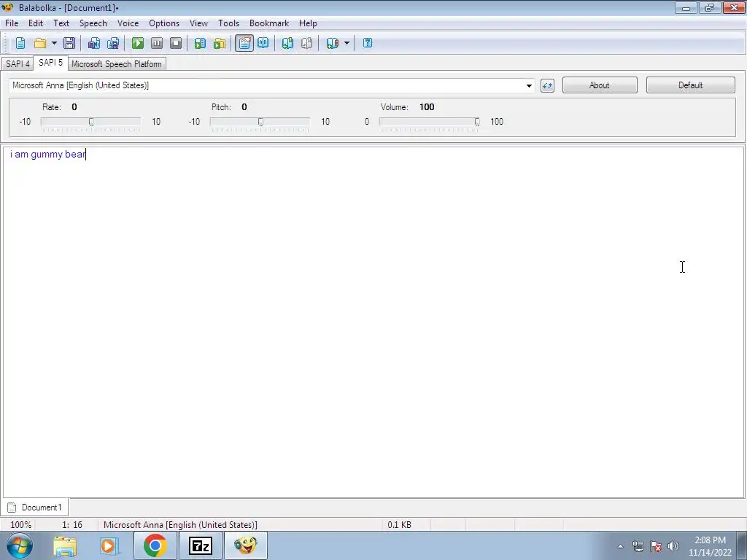Open the View menu
This screenshot has height=560, width=747.
click(198, 23)
